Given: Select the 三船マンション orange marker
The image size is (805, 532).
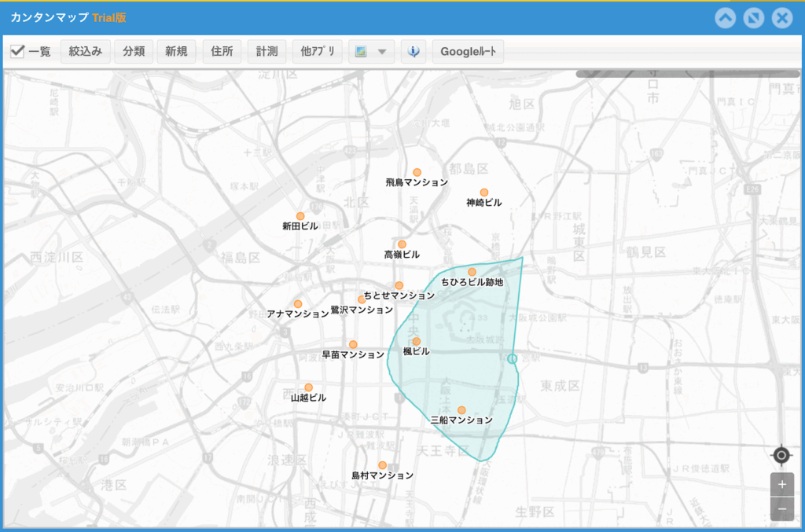Looking at the screenshot, I should click(x=461, y=410).
